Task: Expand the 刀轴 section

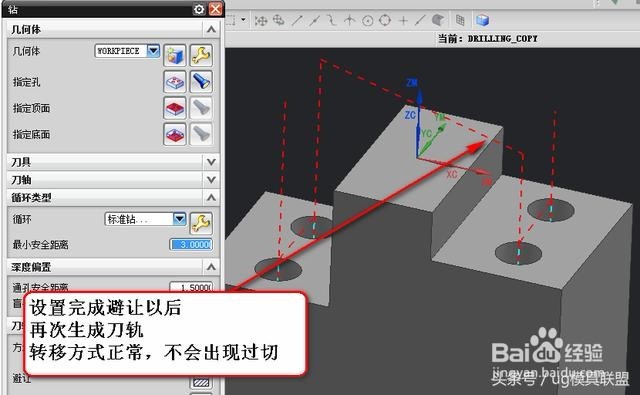Action: 211,180
